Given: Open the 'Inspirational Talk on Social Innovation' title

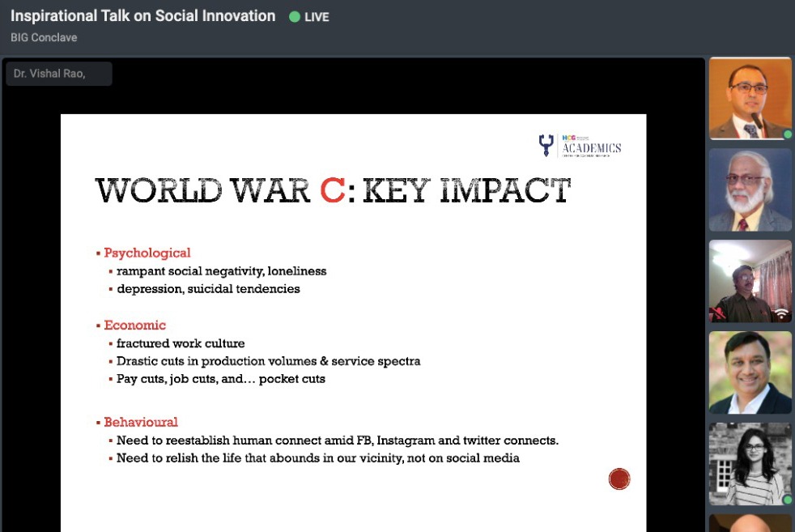Looking at the screenshot, I should pyautogui.click(x=142, y=16).
